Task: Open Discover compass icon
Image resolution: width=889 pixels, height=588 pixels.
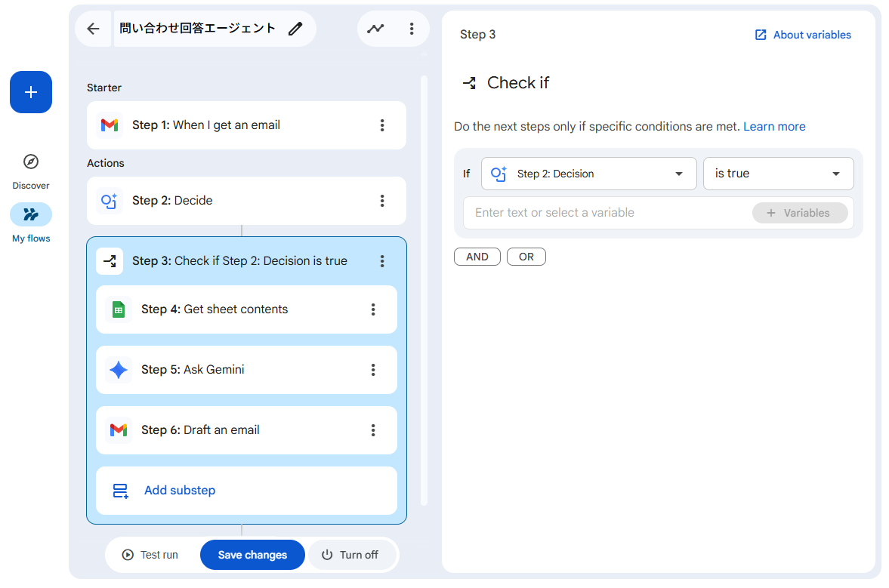Action: click(31, 162)
